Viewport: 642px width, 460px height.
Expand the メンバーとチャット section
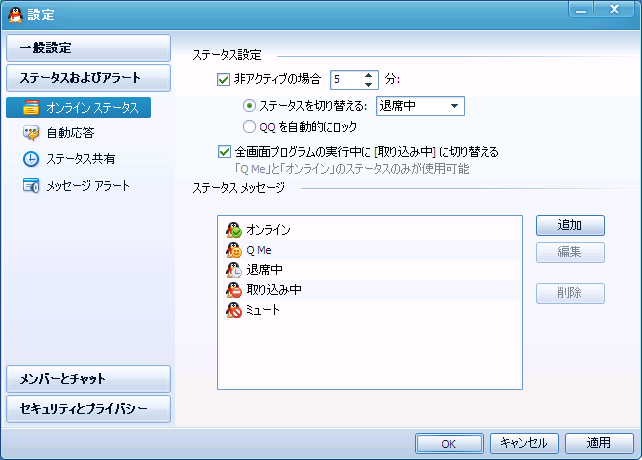[x=88, y=379]
